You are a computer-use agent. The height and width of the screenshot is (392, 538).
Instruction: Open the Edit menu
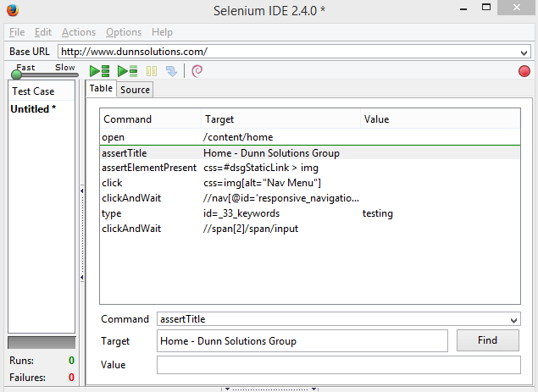(43, 32)
